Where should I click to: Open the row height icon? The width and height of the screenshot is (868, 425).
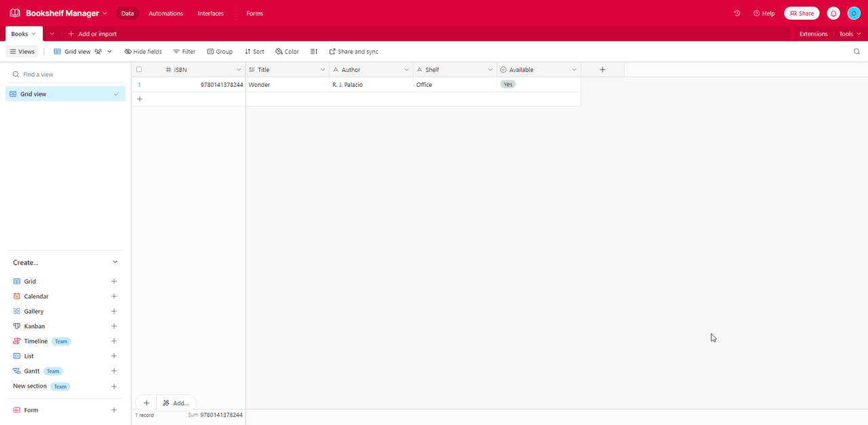(x=314, y=52)
